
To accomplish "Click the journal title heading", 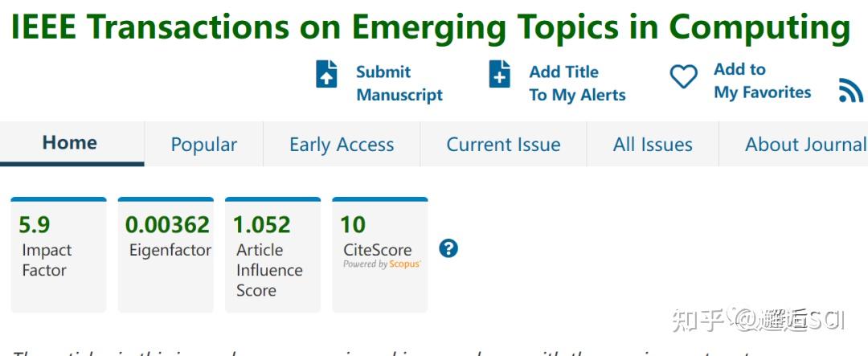I will click(430, 28).
